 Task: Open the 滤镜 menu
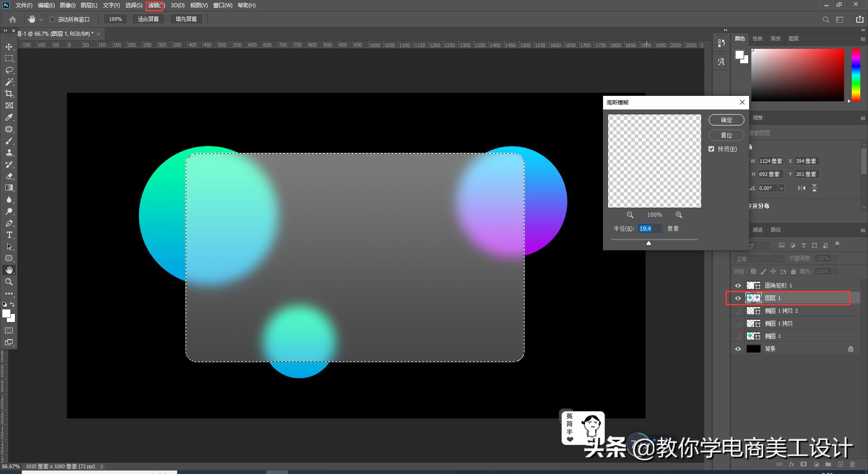(155, 5)
